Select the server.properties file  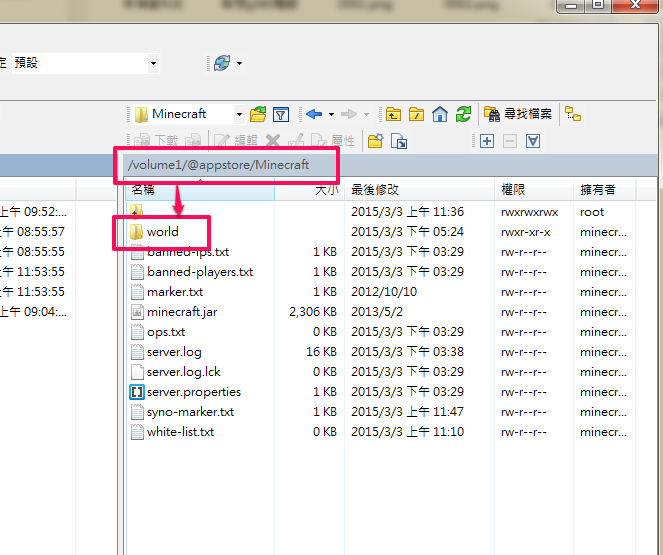pos(194,392)
